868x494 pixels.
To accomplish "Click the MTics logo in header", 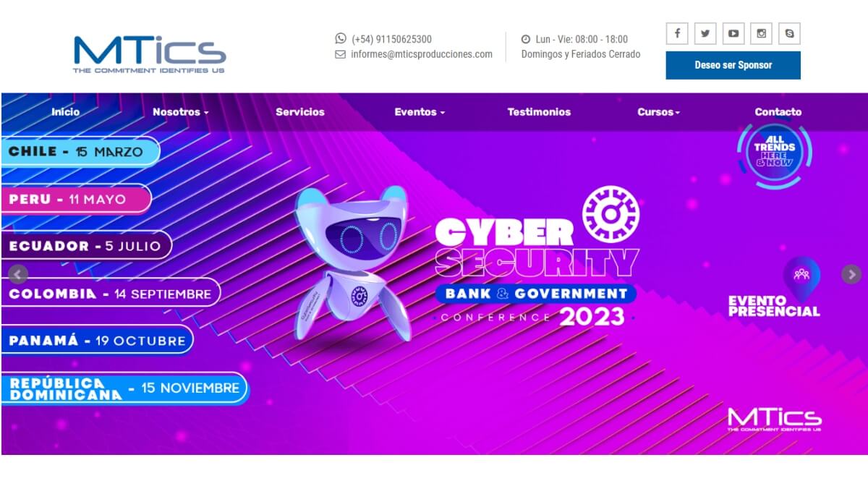I will point(150,54).
